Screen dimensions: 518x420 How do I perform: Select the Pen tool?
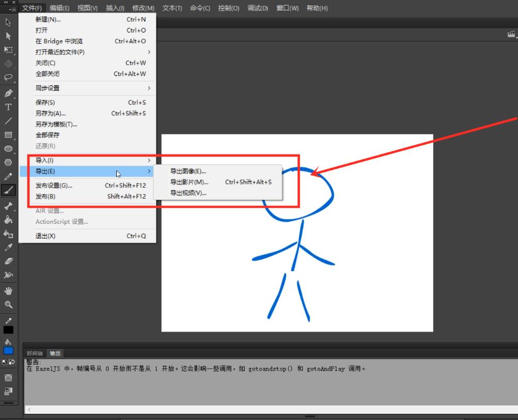(x=8, y=94)
